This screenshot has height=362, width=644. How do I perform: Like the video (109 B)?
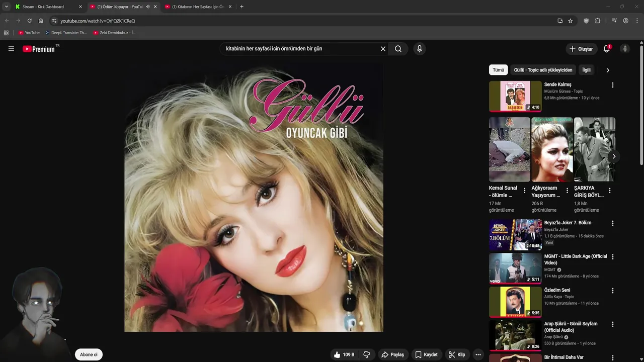point(344,354)
